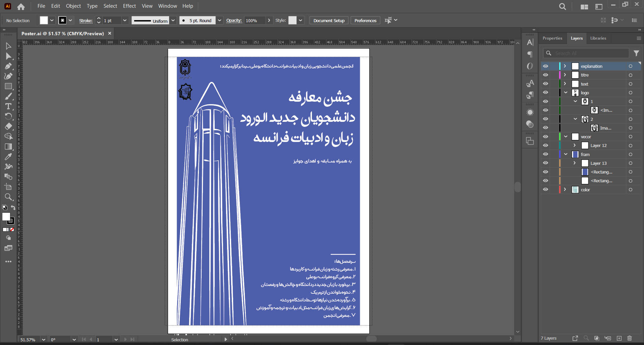Select the Pen tool
The width and height of the screenshot is (644, 345).
coord(8,66)
